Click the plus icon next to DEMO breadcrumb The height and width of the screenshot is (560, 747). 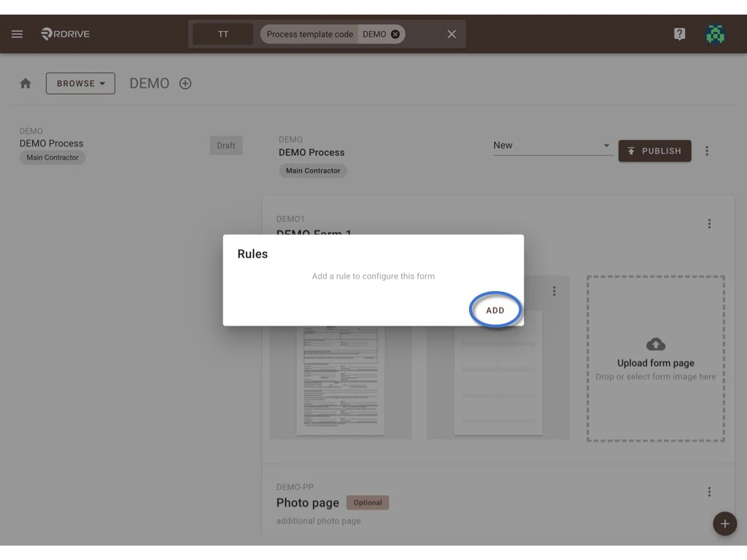185,83
